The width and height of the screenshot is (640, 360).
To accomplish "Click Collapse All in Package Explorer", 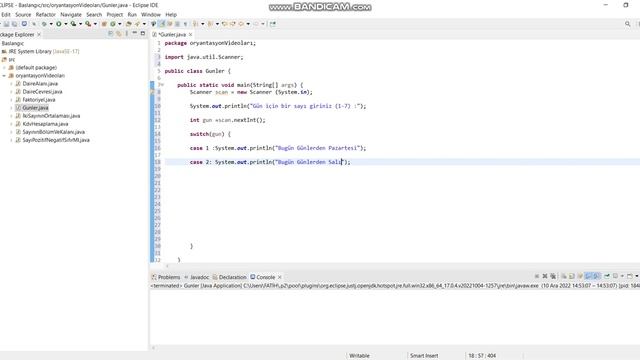I will pos(110,34).
